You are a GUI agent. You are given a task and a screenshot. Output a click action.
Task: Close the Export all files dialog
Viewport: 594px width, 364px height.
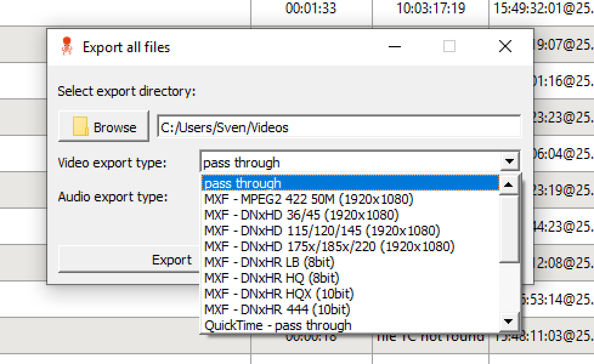(x=505, y=47)
